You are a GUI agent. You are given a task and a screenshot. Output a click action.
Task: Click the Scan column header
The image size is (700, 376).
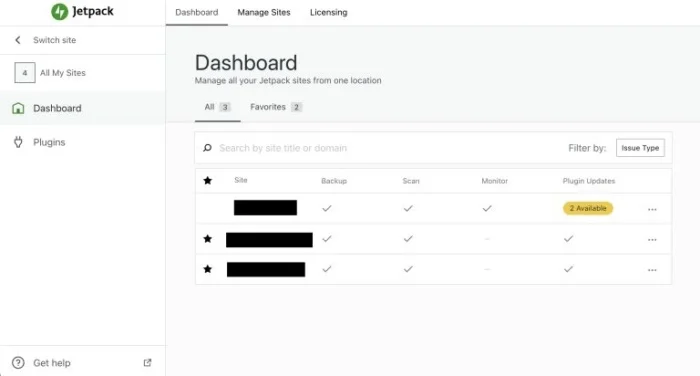click(411, 181)
